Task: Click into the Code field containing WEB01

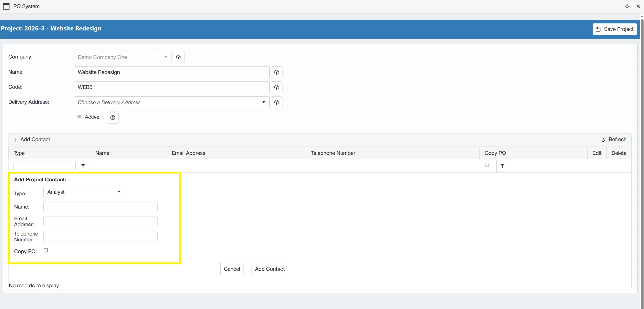Action: tap(171, 87)
